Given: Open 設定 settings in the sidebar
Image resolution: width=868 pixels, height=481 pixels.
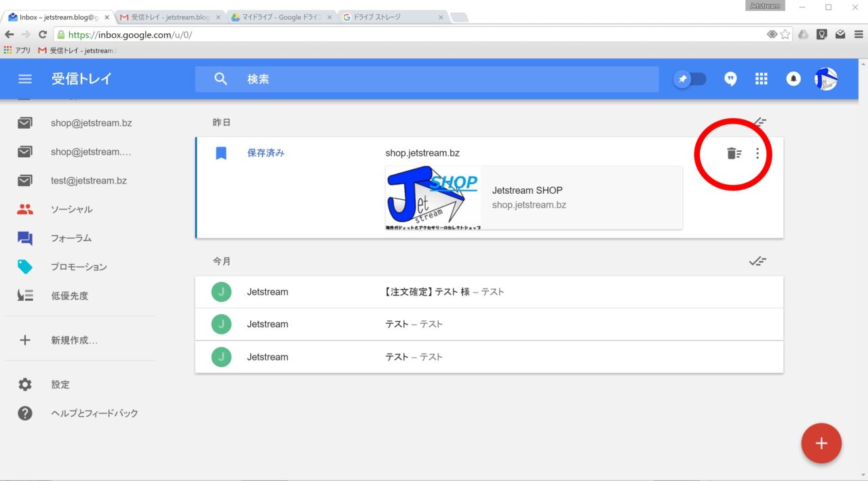Looking at the screenshot, I should pos(60,385).
